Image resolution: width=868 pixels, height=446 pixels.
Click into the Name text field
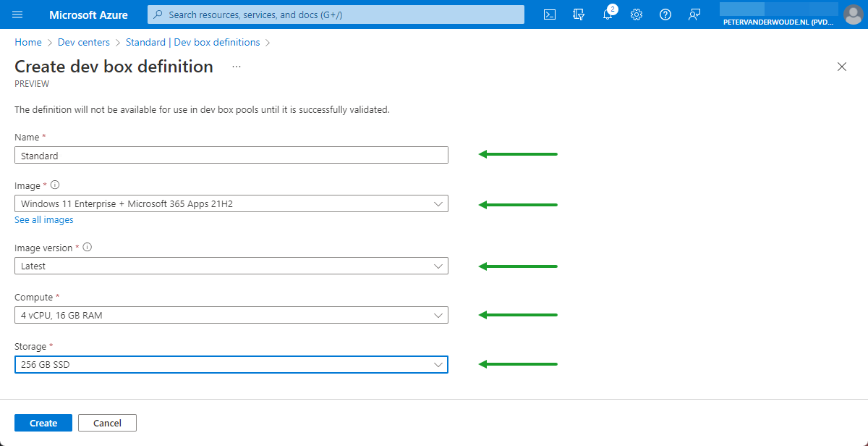(x=231, y=156)
